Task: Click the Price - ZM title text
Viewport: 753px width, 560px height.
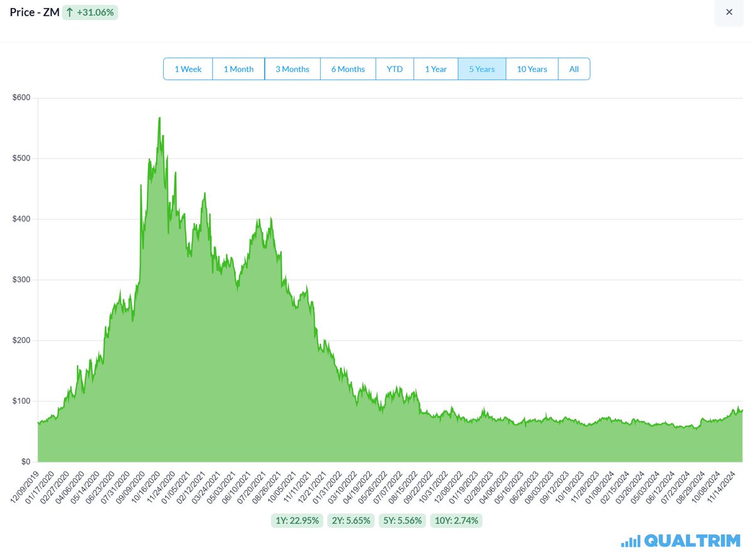Action: 35,13
